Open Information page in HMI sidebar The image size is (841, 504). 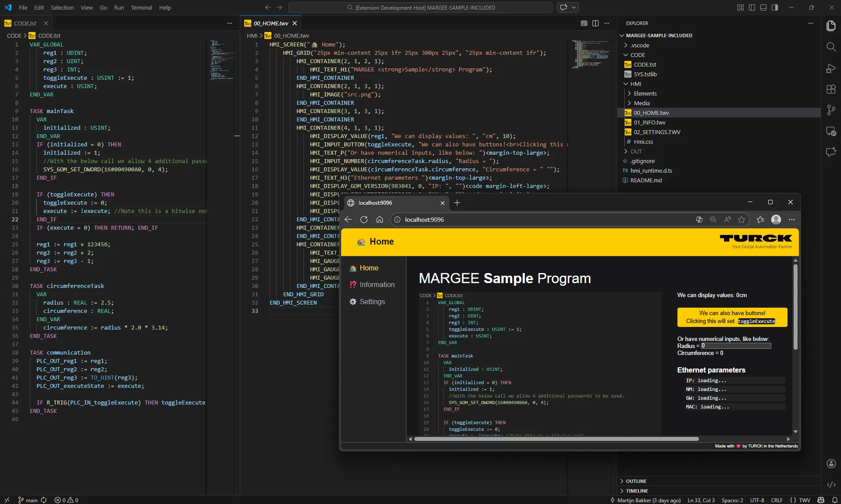(x=372, y=285)
